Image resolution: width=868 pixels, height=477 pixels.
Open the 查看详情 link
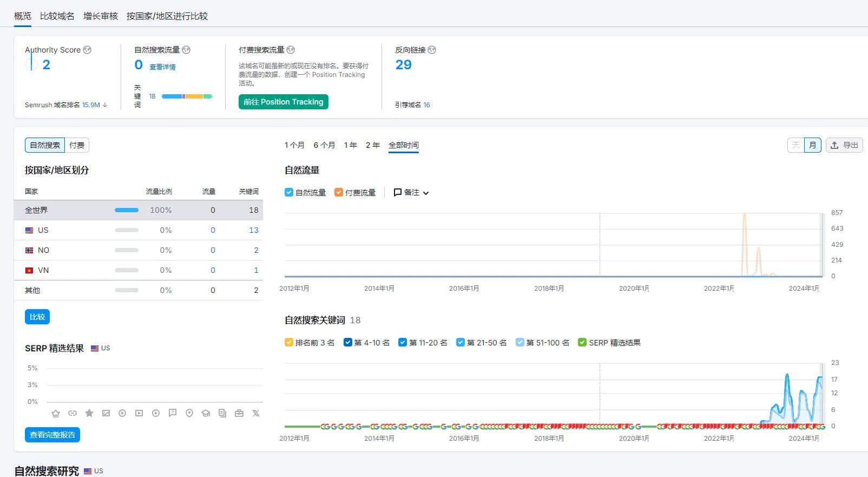point(162,67)
